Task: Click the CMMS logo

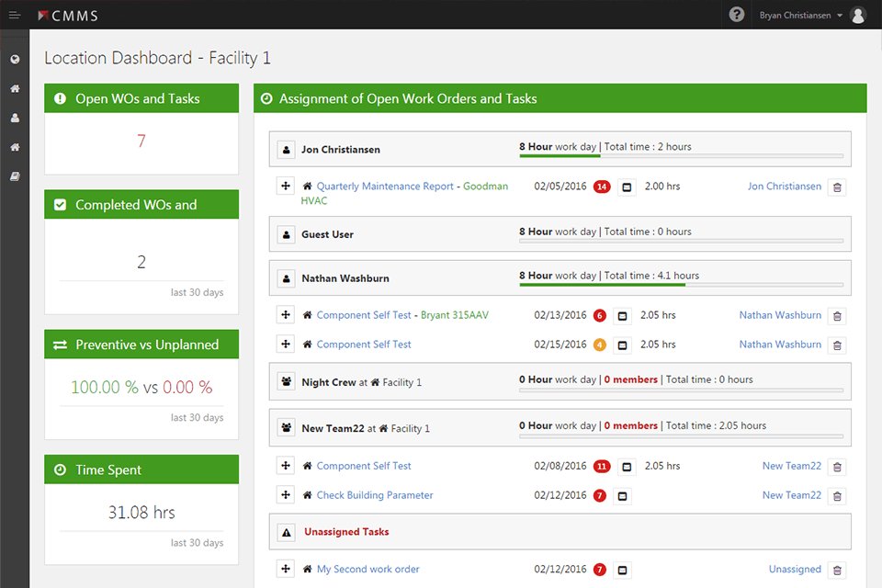Action: [67, 16]
